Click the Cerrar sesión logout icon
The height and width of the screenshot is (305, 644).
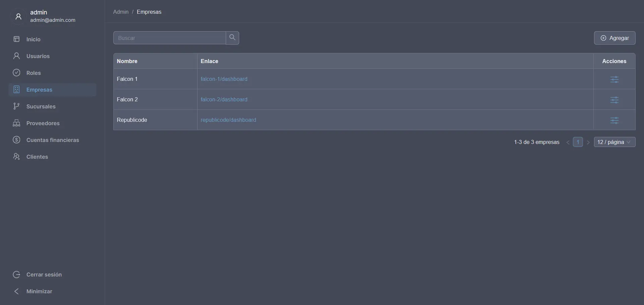[16, 274]
